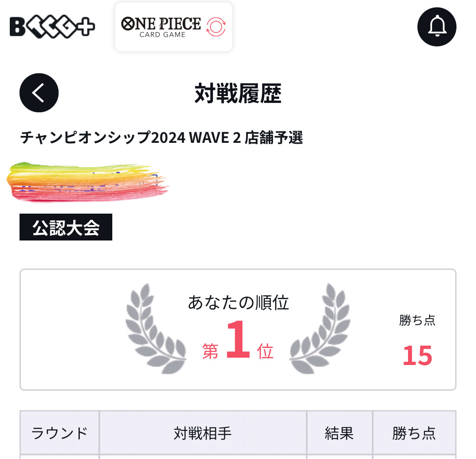Tap the チャンピオンシップ2024 WAVE 2 店舗予選 title
Screen dimensions: 476x459
(x=162, y=138)
